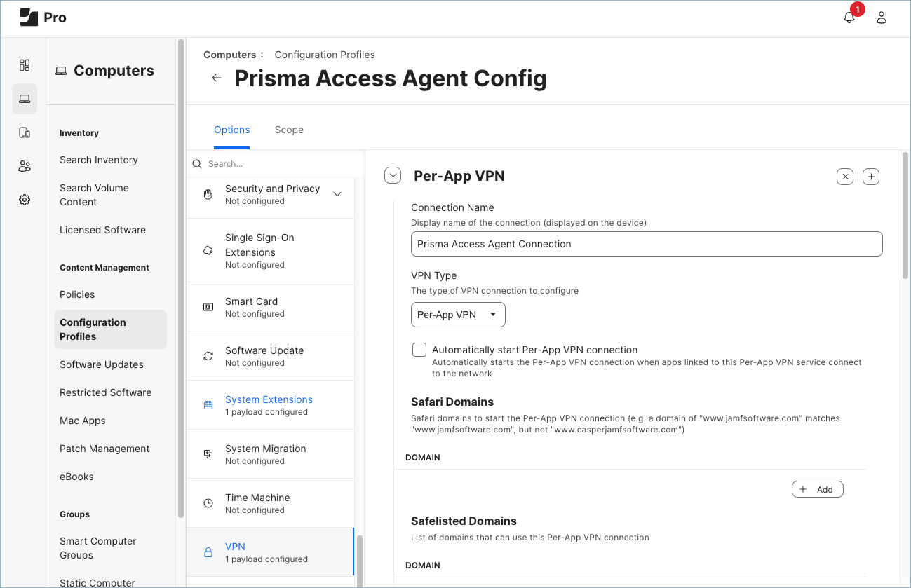Collapse the Per-App VPN payload section
This screenshot has width=911, height=588.
(x=392, y=175)
